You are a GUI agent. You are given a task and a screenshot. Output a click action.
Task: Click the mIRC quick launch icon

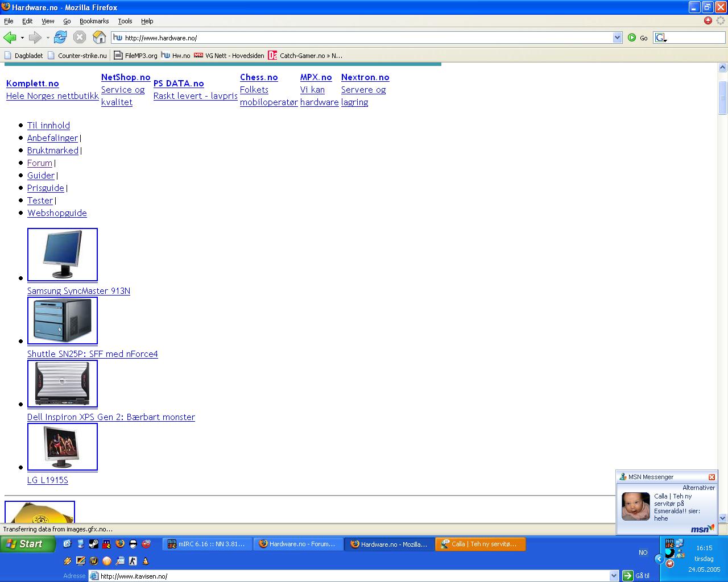coord(107,544)
